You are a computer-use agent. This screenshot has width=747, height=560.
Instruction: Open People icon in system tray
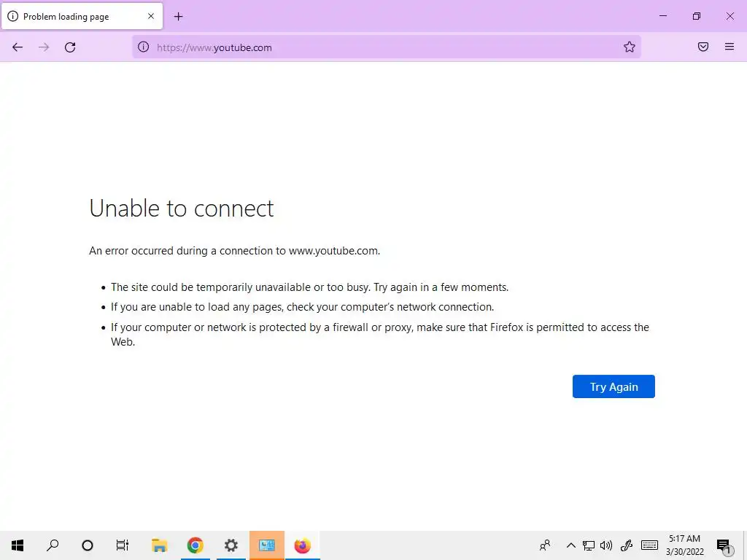pos(545,545)
